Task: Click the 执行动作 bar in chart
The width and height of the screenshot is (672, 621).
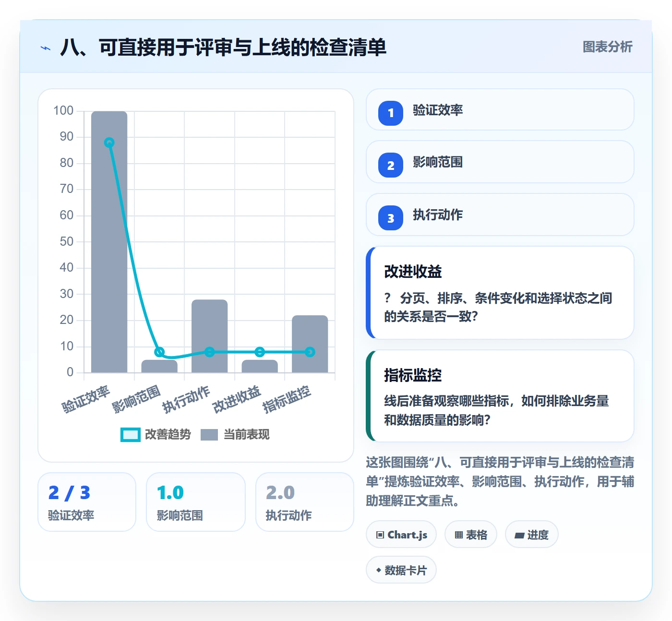Action: (210, 336)
